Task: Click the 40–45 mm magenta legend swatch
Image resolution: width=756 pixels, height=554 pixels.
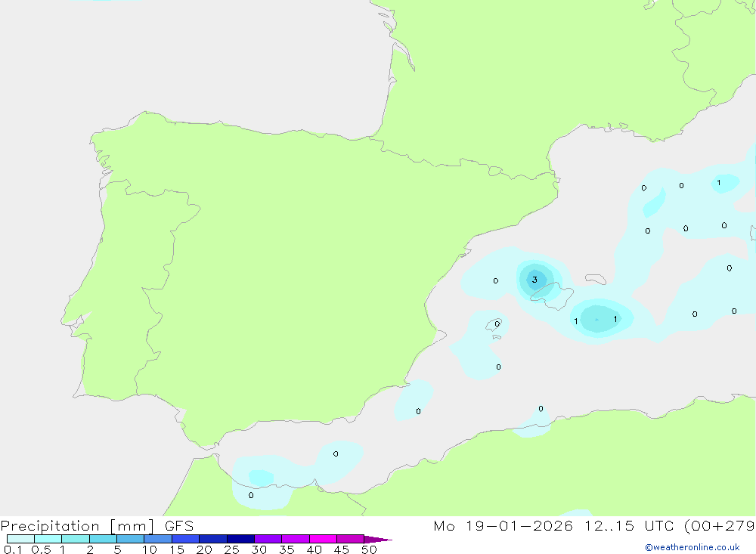Action: tap(323, 539)
